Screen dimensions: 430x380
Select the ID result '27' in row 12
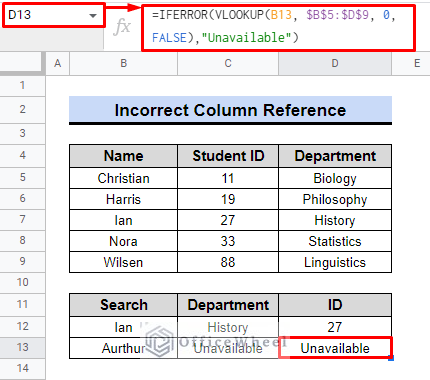pyautogui.click(x=335, y=327)
